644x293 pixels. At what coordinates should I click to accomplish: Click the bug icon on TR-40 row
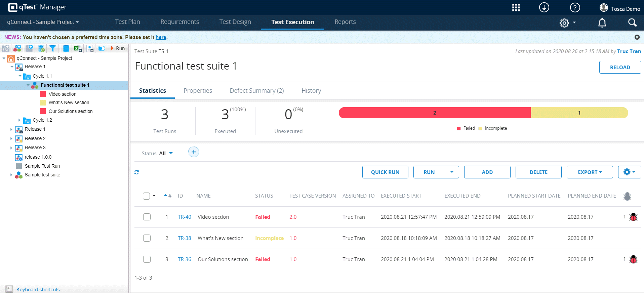click(633, 217)
